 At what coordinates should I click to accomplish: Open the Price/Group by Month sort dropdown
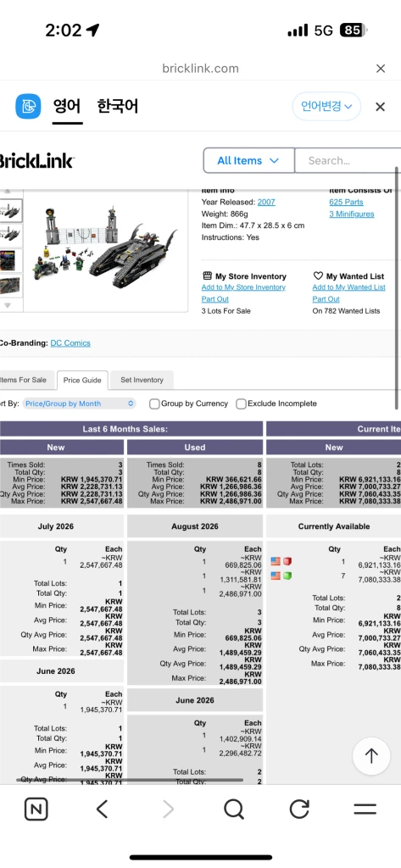coord(79,403)
